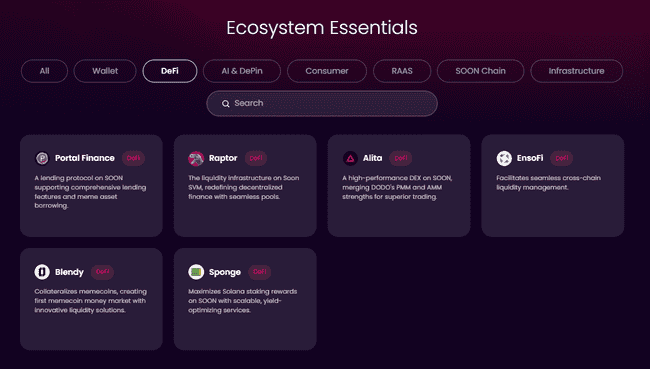The width and height of the screenshot is (650, 369).
Task: Open the Consumer category tab
Action: click(327, 71)
